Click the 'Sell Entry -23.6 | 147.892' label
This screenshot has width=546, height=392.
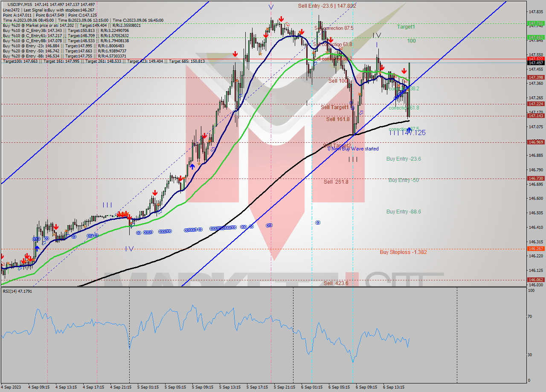pyautogui.click(x=327, y=6)
